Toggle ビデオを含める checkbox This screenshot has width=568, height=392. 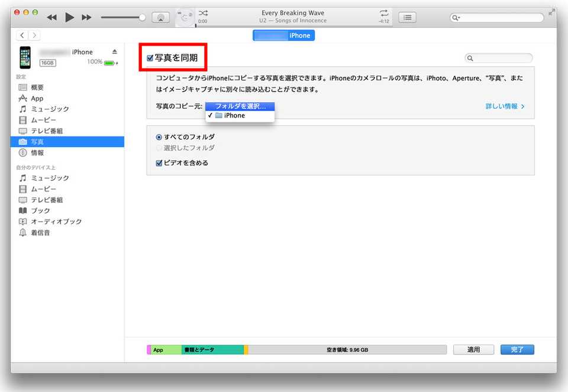[159, 163]
